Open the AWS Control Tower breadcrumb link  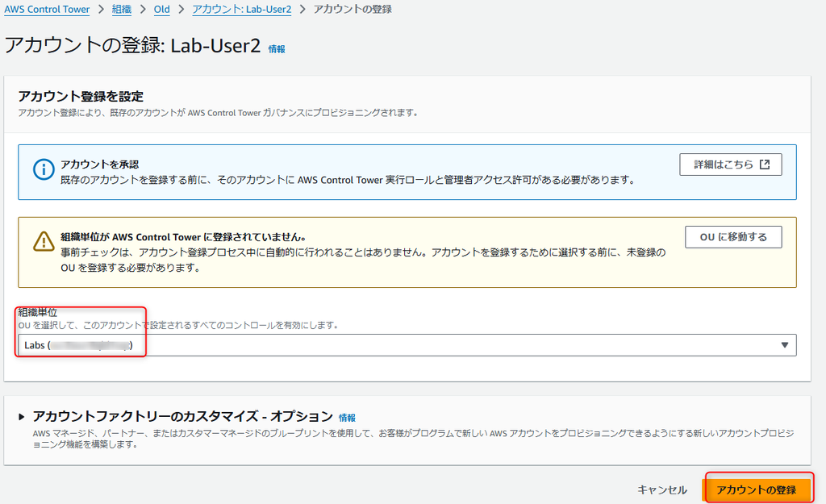point(47,10)
